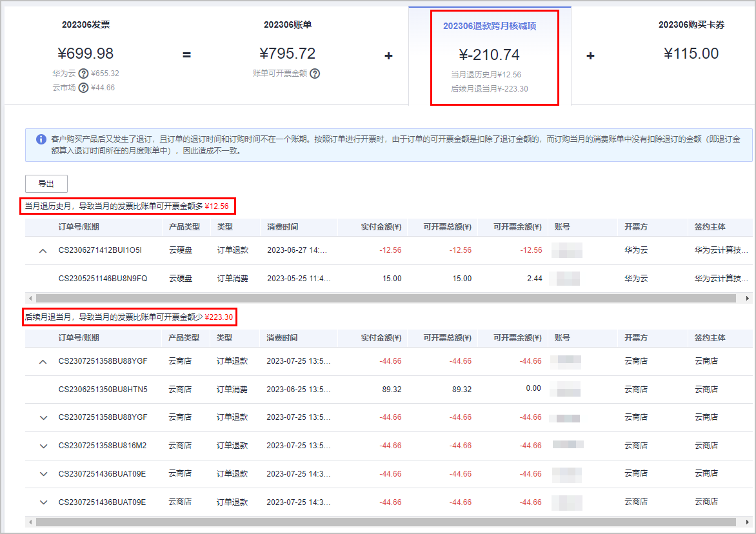Click the right scroll arrow of the bottom table
The width and height of the screenshot is (756, 534).
coord(748,521)
